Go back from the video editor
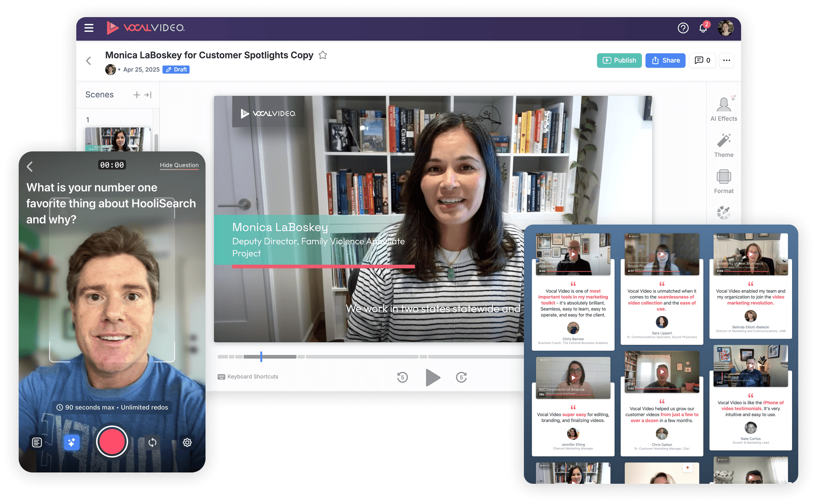817x504 pixels. tap(89, 61)
